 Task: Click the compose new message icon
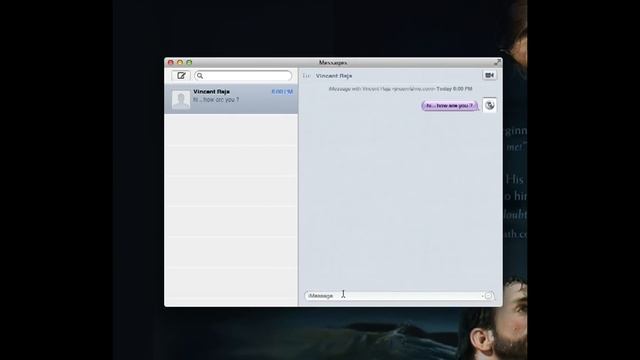(181, 76)
